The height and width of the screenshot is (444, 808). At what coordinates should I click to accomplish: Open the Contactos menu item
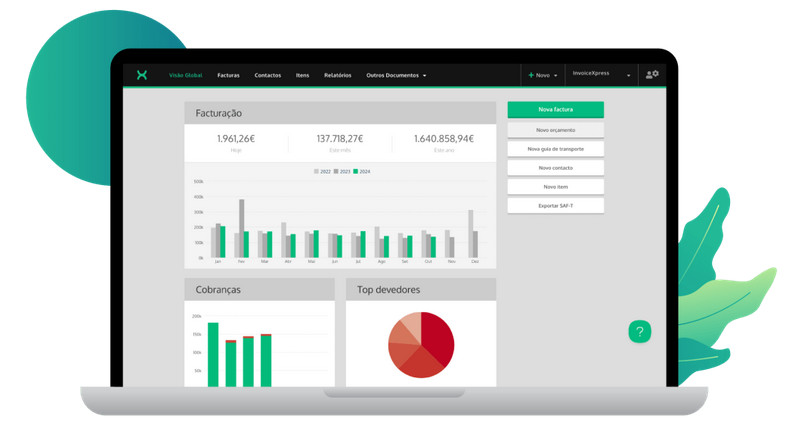pyautogui.click(x=268, y=75)
